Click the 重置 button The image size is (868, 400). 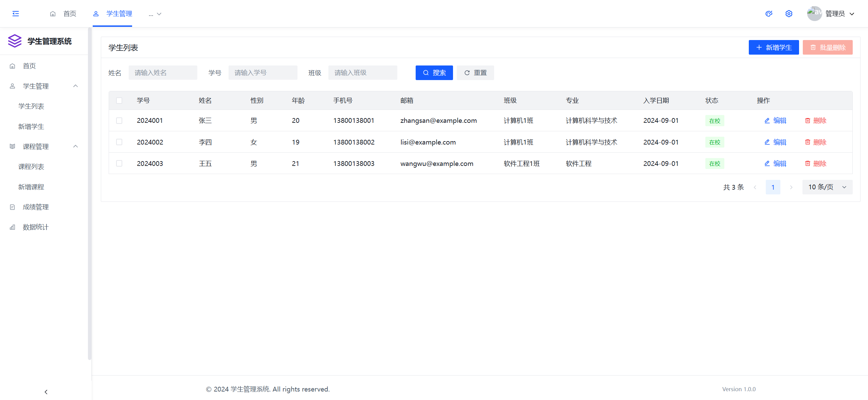[x=475, y=73]
